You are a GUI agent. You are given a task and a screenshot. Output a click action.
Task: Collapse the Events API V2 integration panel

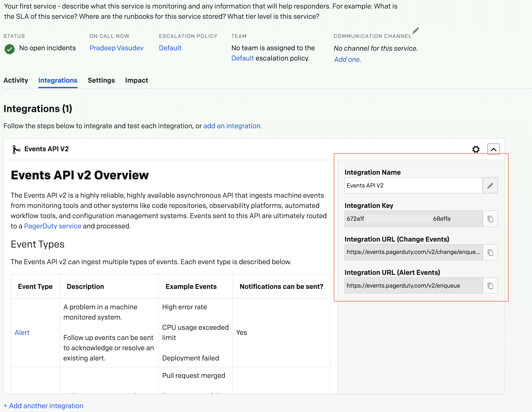(493, 149)
